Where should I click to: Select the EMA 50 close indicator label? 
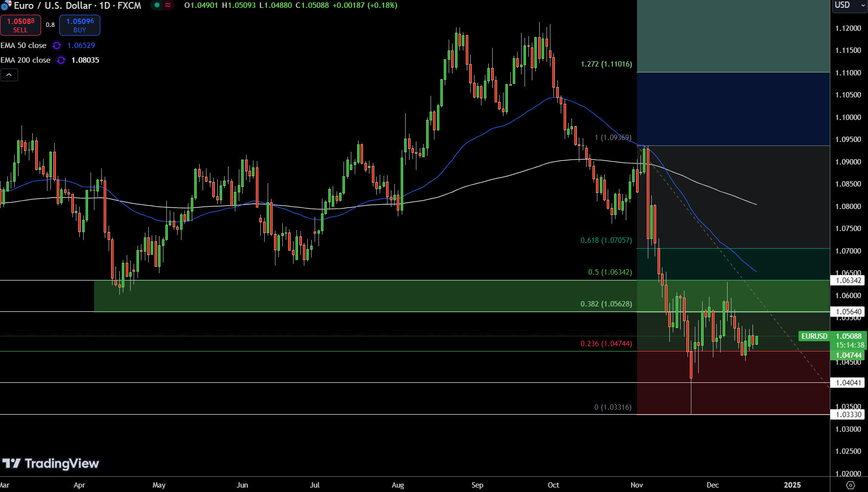pyautogui.click(x=23, y=46)
